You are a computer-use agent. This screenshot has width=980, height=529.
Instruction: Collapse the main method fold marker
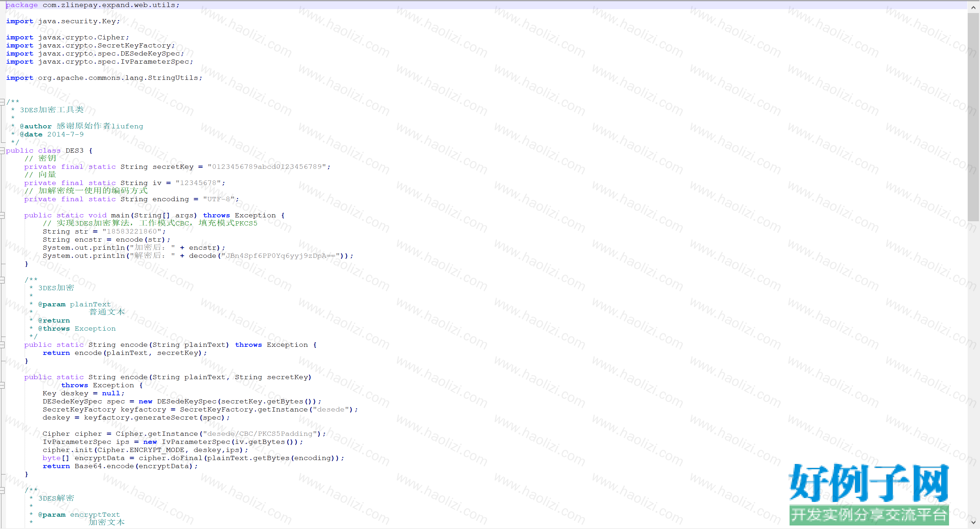(2, 216)
